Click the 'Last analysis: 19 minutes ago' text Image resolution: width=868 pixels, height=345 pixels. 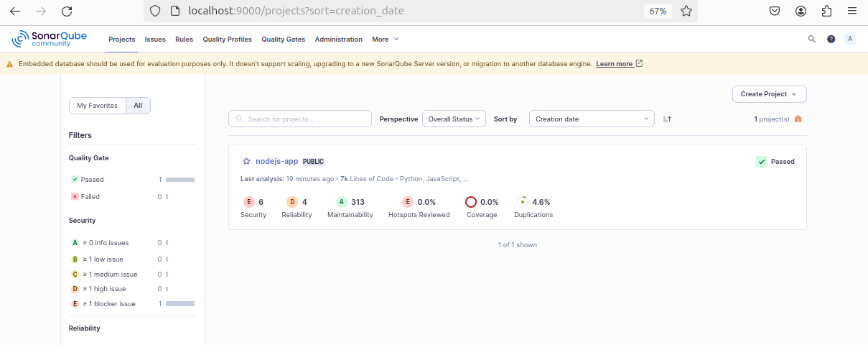[287, 178]
